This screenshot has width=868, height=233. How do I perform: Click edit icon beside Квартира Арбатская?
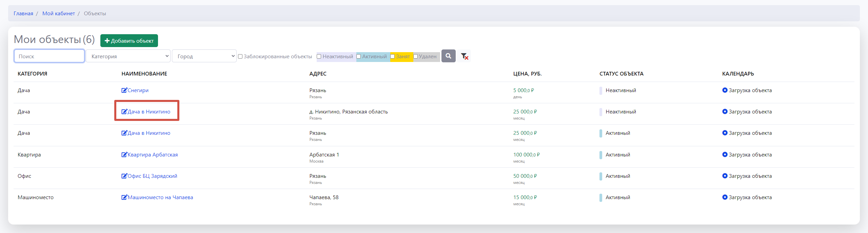(124, 154)
